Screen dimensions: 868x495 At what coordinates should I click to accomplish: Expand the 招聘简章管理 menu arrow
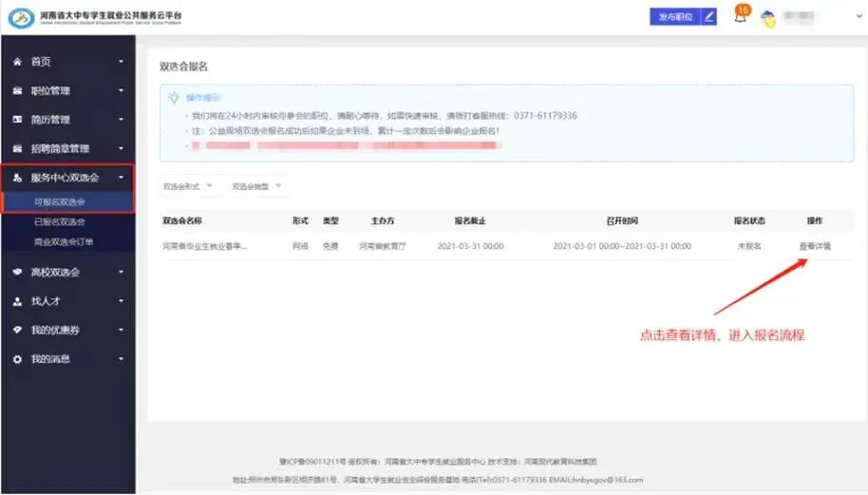click(121, 149)
